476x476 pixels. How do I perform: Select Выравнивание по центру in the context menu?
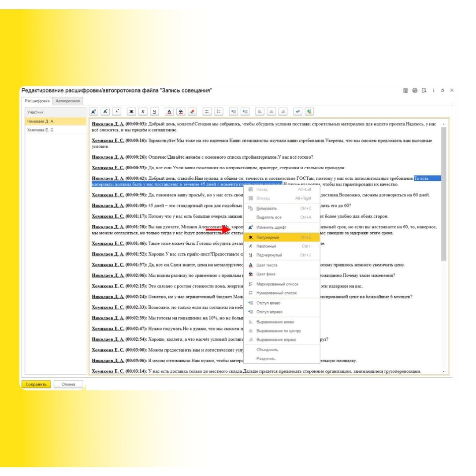(282, 331)
